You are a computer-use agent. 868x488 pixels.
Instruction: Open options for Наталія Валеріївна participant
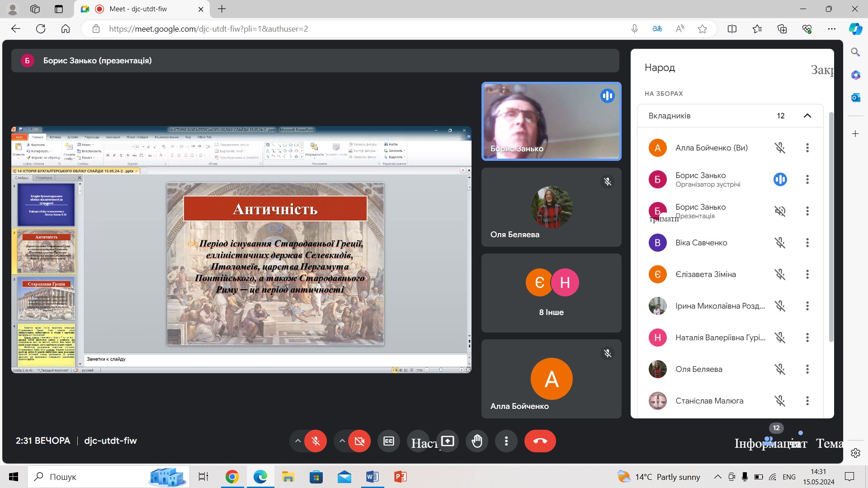(807, 338)
